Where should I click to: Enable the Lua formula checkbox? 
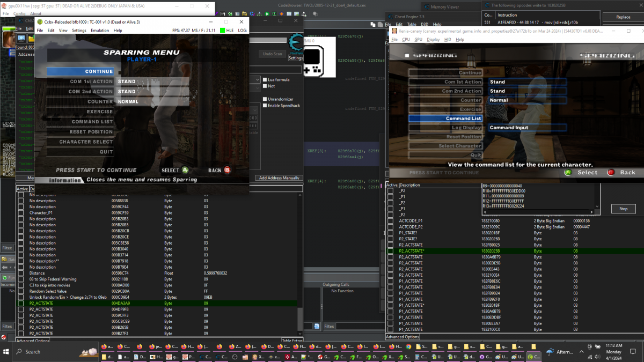(265, 79)
